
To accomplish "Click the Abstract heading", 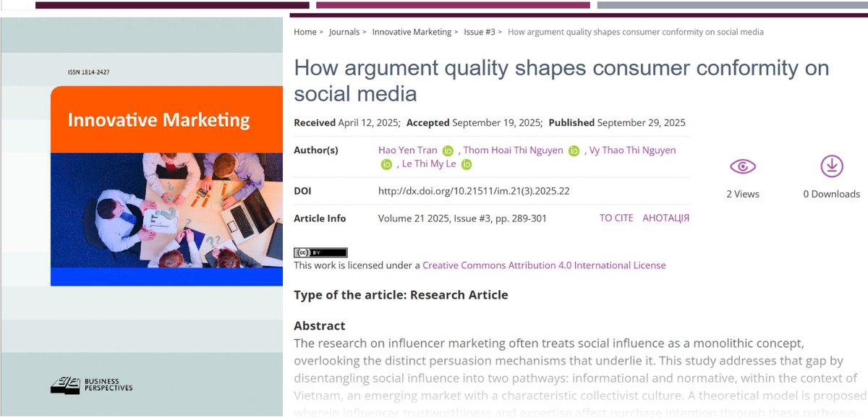I will (320, 325).
